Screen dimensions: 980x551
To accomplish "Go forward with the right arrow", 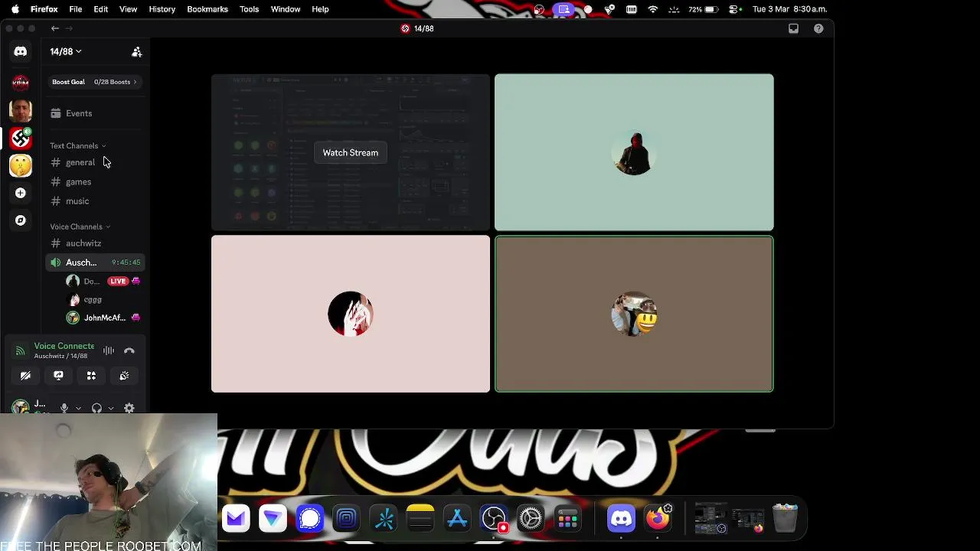I will tap(69, 28).
